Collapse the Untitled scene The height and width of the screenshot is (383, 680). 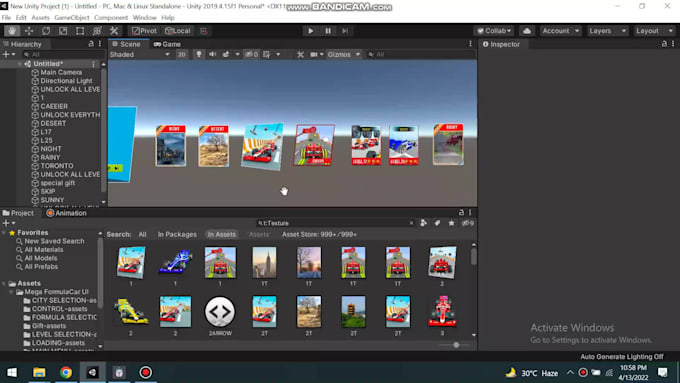pos(20,64)
